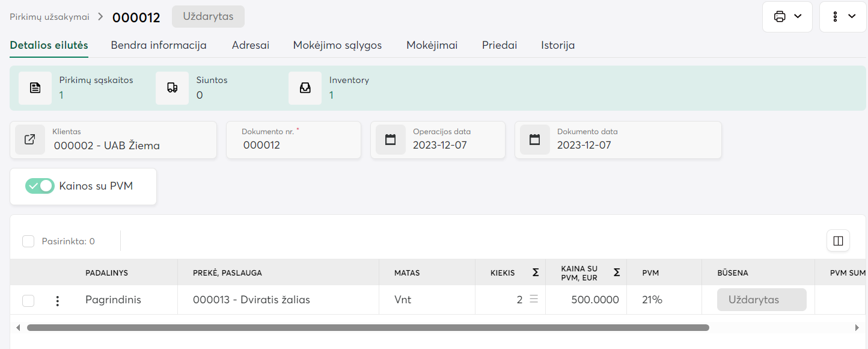Open the Klientas external link icon
Screen dimensions: 868x349
(x=30, y=140)
